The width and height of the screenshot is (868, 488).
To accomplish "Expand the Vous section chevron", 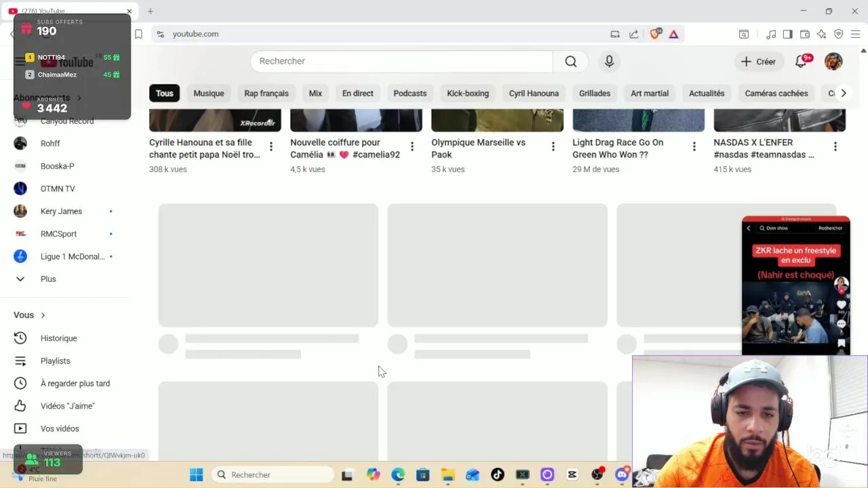I will (43, 315).
